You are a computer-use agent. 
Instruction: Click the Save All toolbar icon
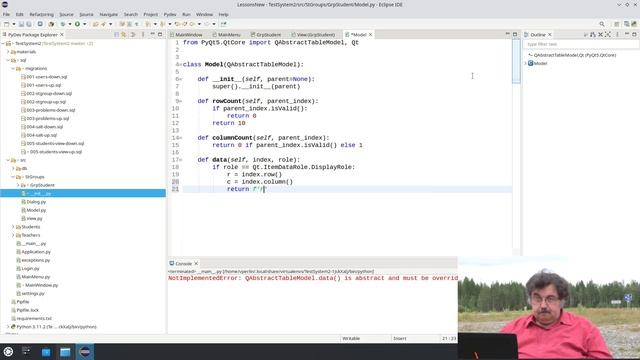point(29,24)
